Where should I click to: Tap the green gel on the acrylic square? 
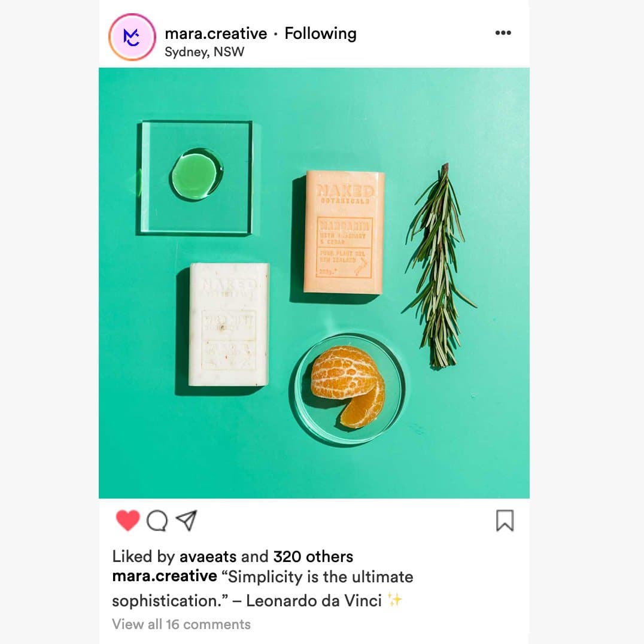point(197,175)
